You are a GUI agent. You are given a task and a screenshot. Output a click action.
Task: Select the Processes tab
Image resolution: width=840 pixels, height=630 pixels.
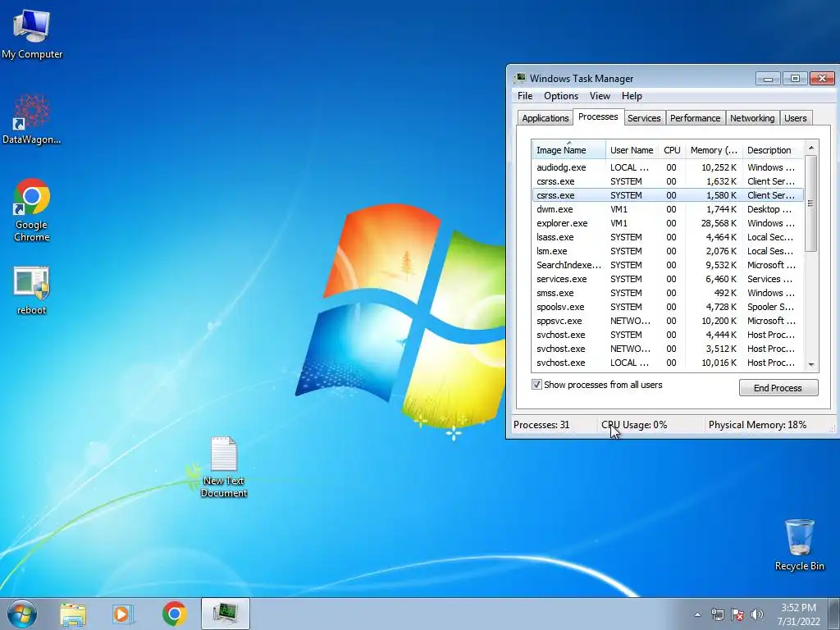(598, 116)
